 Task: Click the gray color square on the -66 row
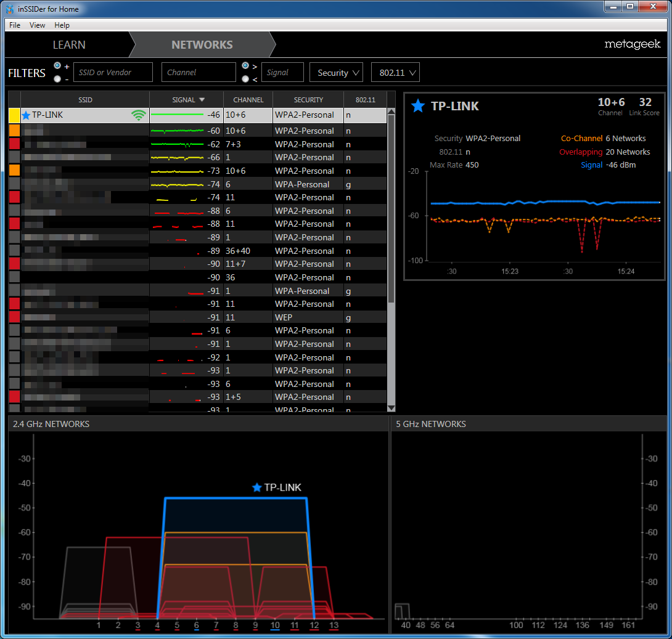point(15,157)
